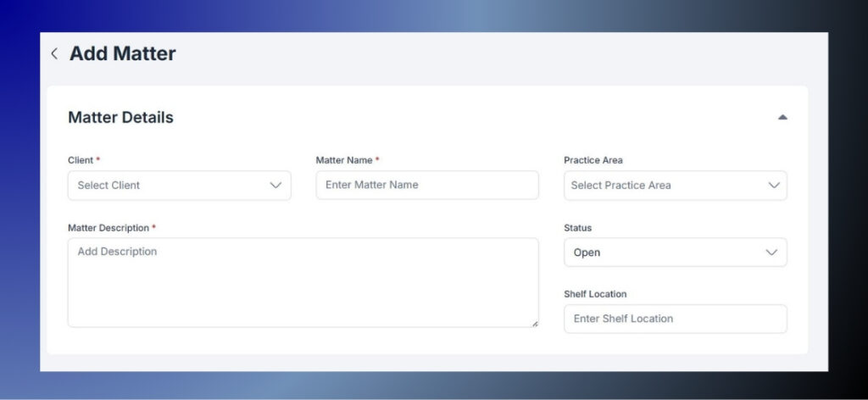Click the Matter Description label

[x=108, y=228]
